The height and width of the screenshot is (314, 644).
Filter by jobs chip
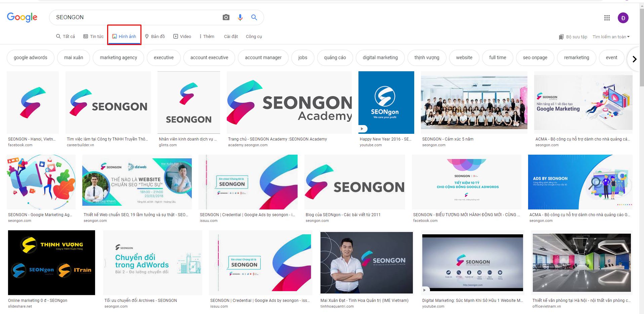click(303, 57)
